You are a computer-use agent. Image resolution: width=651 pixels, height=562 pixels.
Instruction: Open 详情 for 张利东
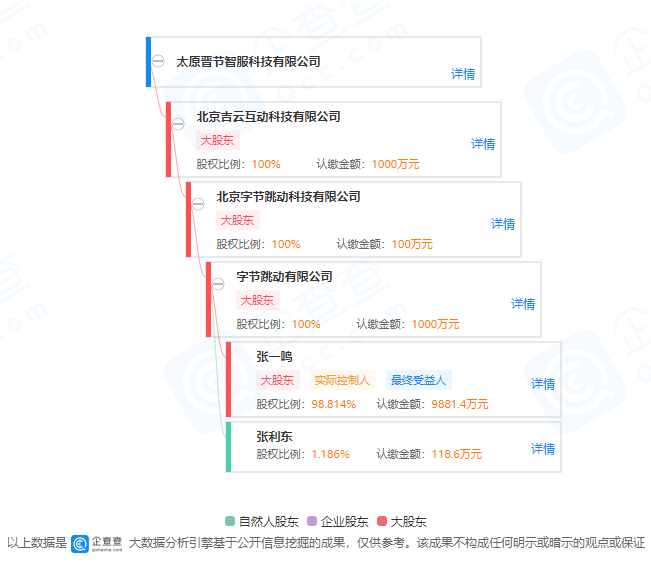(543, 449)
